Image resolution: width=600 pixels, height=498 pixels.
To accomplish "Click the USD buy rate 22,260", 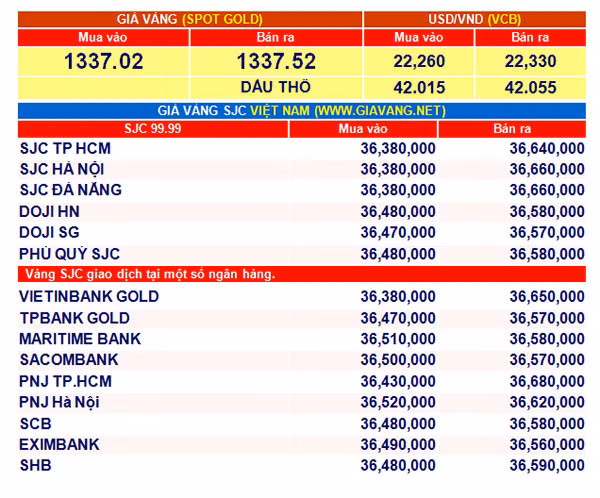I will (419, 61).
